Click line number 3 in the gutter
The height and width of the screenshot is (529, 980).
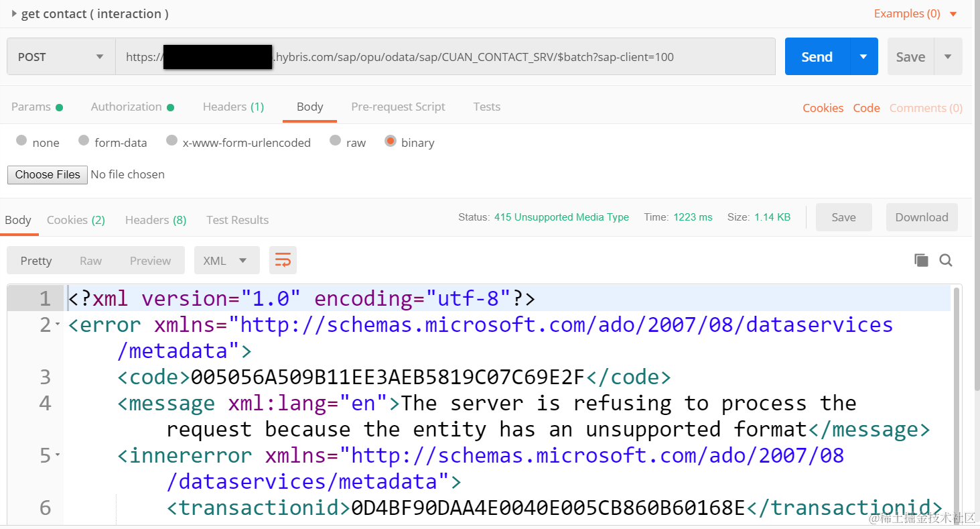(45, 377)
